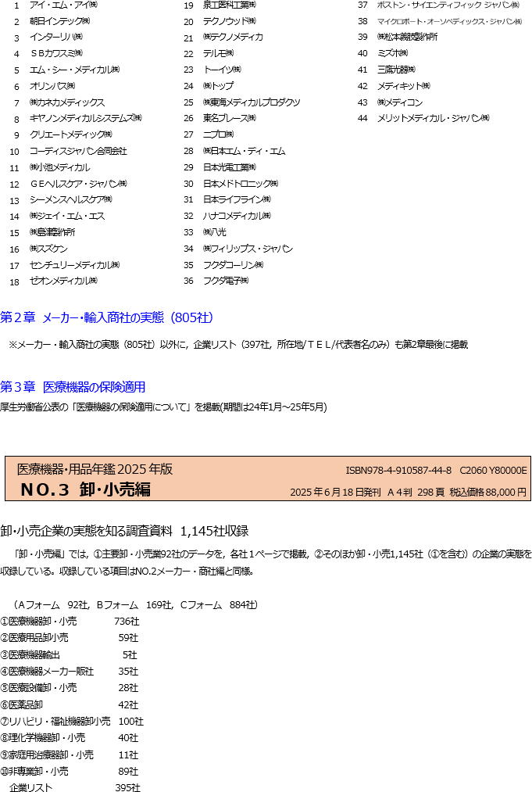The width and height of the screenshot is (532, 792).
Task: Click the entry 朝日インテック㈱
Action: tap(59, 21)
